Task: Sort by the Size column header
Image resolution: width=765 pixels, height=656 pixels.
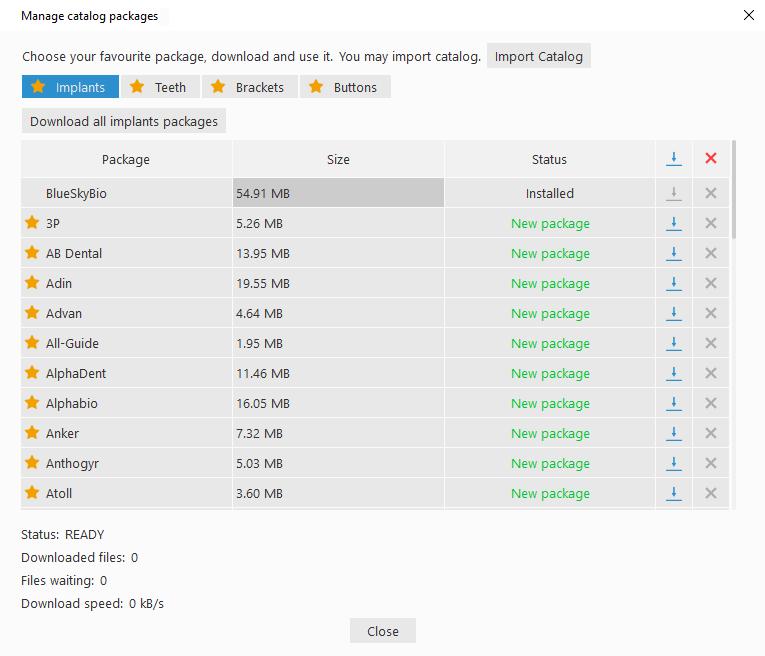Action: pos(338,159)
